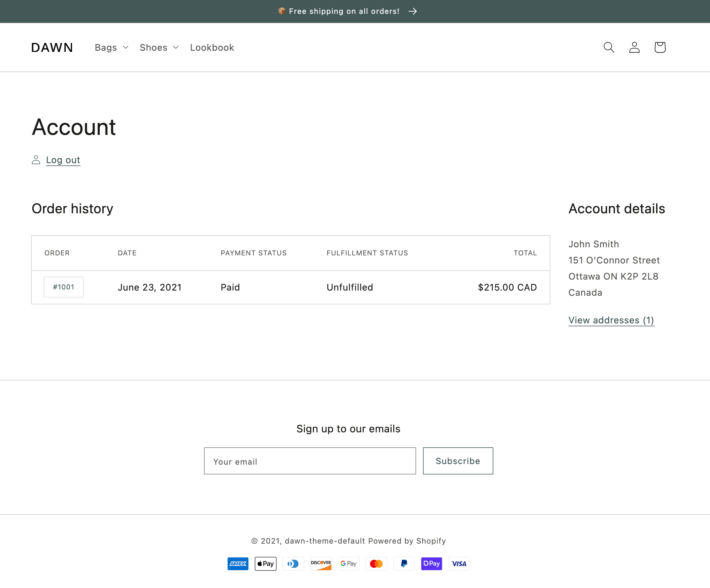Expand the Bags dropdown menu
Viewport: 710px width, 588px height.
pos(112,48)
